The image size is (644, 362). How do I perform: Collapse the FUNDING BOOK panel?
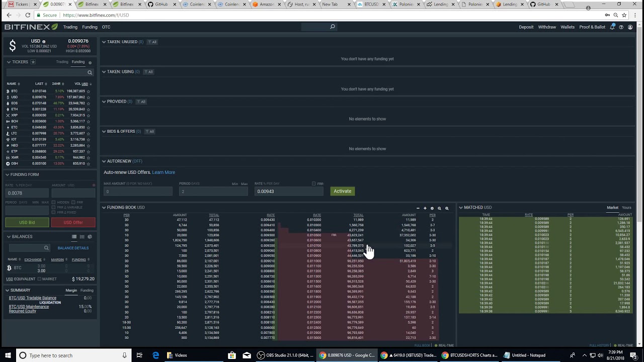pos(104,207)
